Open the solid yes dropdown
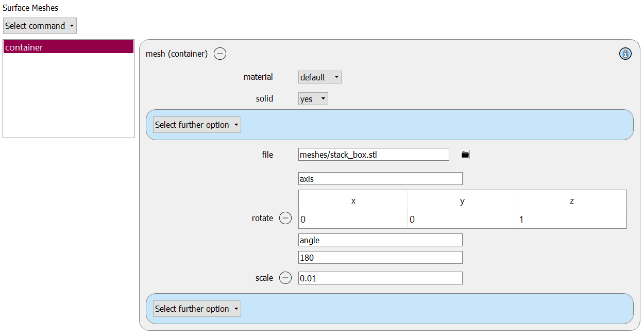The image size is (644, 336). coord(313,99)
